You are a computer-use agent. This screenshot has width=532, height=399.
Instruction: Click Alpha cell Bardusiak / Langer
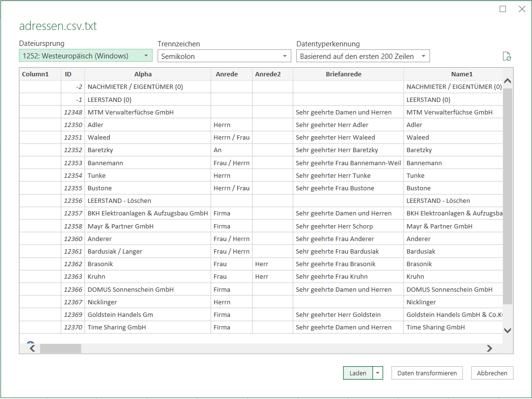pos(148,251)
